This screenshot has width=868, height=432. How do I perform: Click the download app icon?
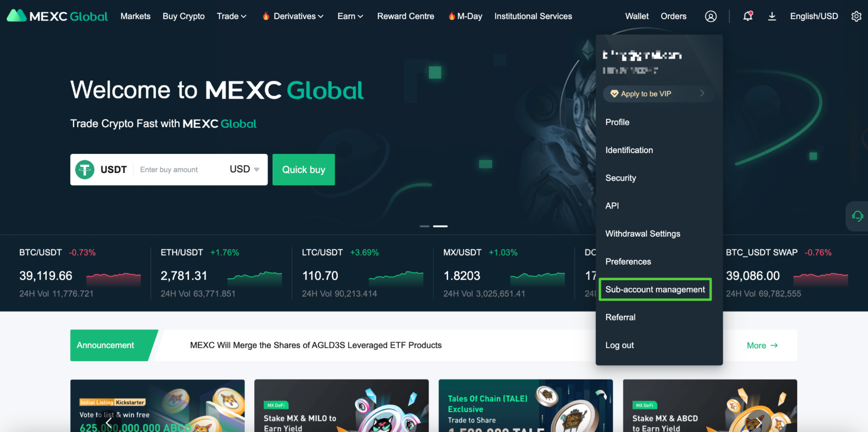772,16
